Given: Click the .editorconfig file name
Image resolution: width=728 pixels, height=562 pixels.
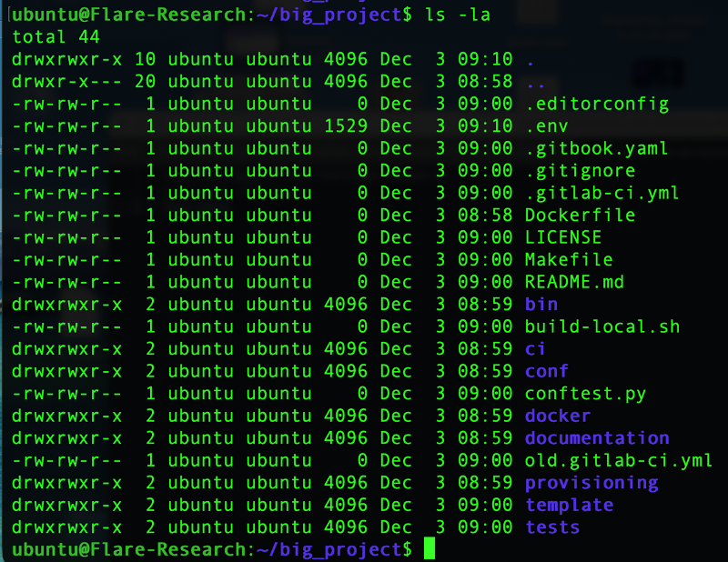Looking at the screenshot, I should 597,104.
